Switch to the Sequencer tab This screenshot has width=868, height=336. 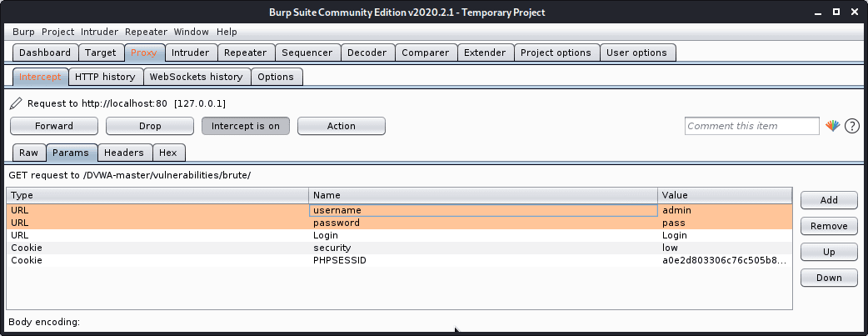pyautogui.click(x=307, y=53)
